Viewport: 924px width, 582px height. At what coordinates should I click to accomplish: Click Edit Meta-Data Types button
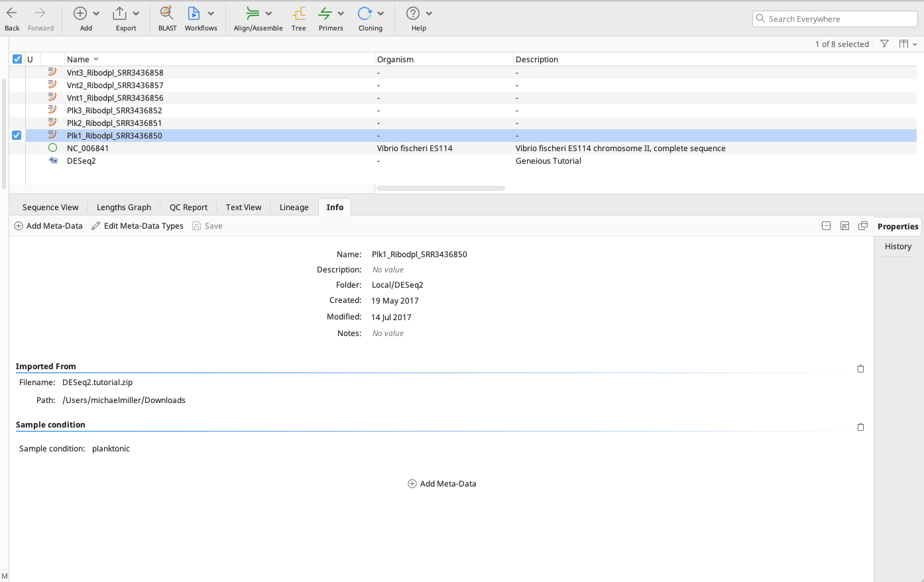click(x=137, y=226)
